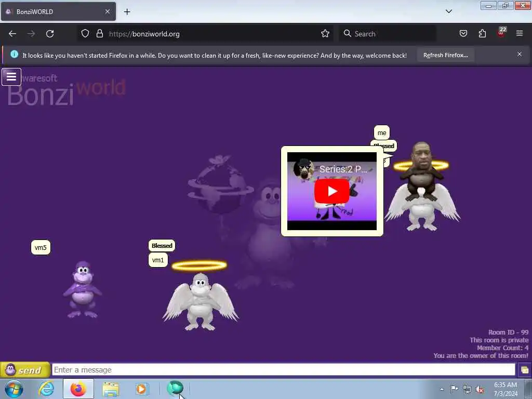Open the network tray icon
532x399 pixels.
(x=467, y=389)
